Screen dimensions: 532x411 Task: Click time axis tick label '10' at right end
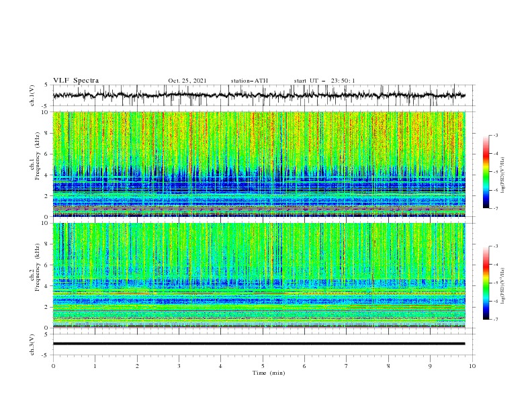tap(472, 366)
